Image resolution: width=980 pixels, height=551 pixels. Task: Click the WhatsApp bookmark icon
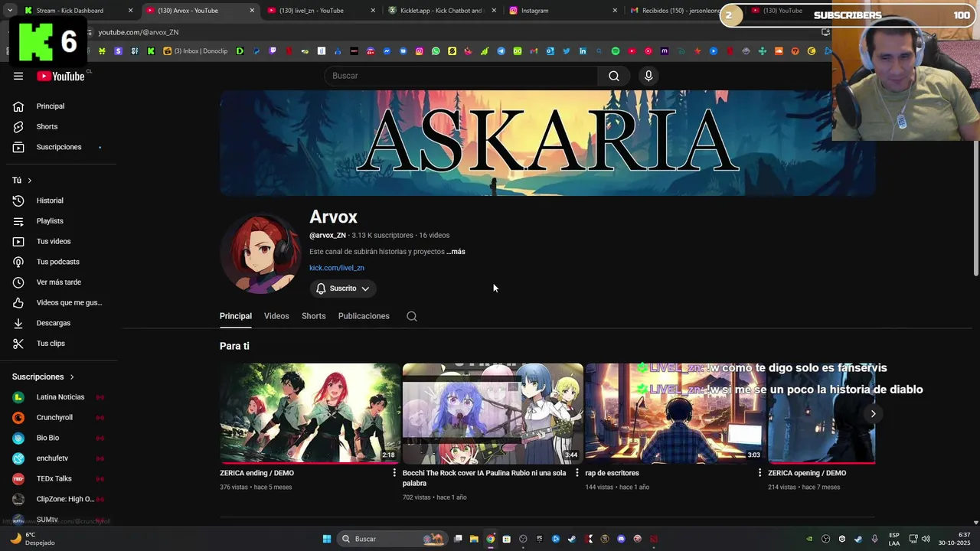coord(436,51)
